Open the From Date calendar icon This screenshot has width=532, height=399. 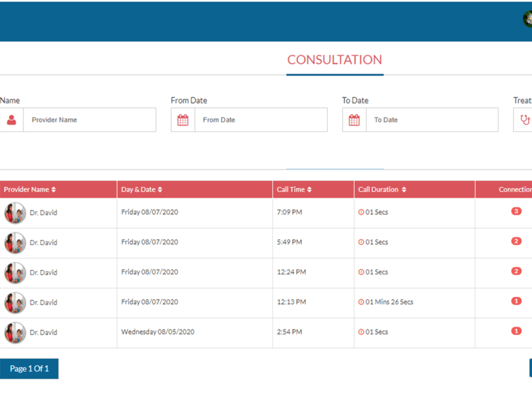pos(183,120)
